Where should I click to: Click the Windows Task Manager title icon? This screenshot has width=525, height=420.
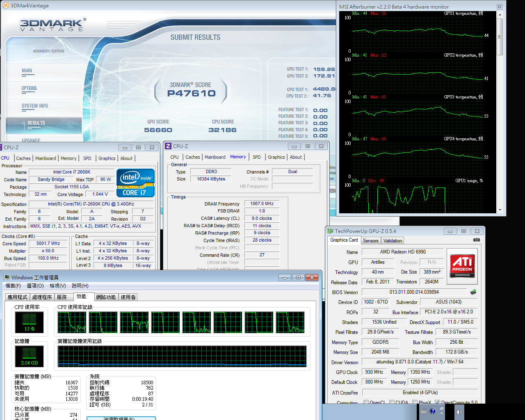coord(7,278)
